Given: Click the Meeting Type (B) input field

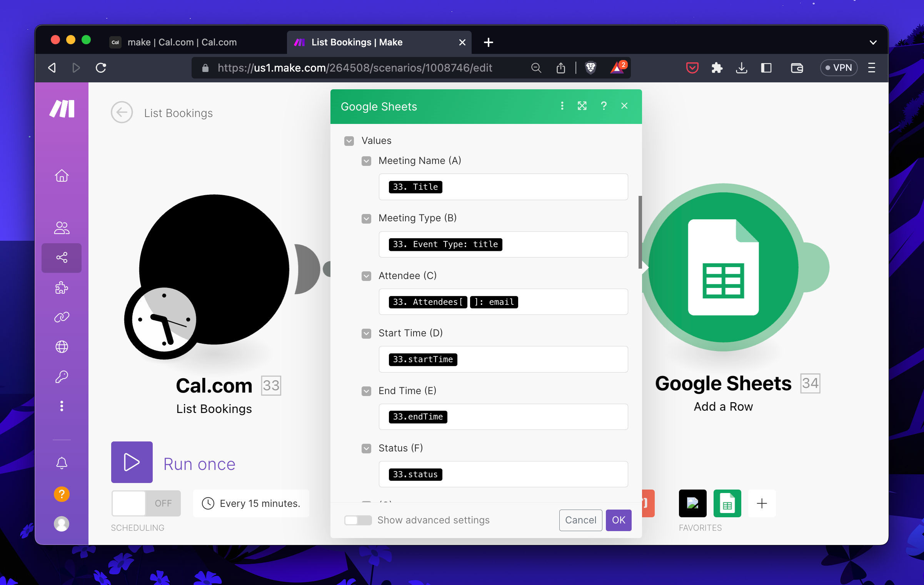Looking at the screenshot, I should tap(503, 244).
